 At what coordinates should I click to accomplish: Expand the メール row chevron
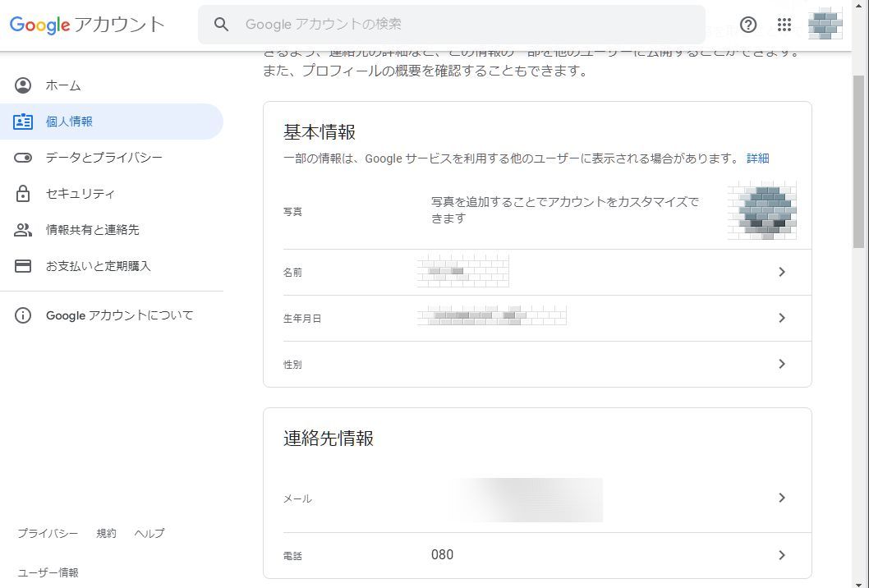click(x=781, y=498)
